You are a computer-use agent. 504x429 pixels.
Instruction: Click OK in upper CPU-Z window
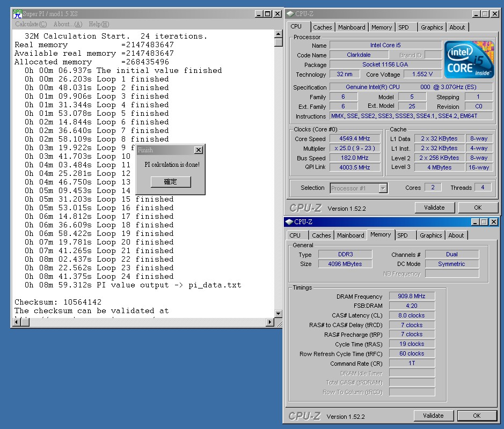point(478,208)
